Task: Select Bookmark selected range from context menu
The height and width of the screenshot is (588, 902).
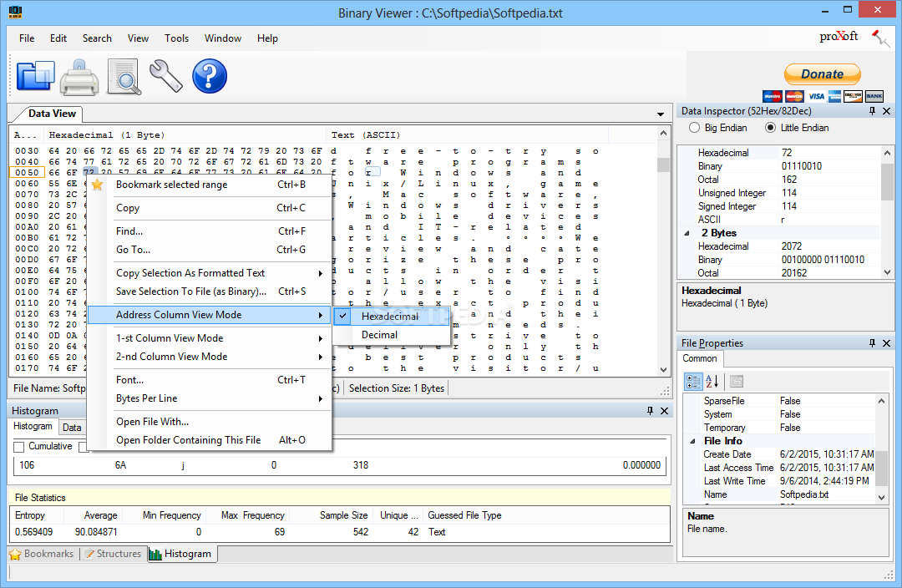Action: (171, 185)
